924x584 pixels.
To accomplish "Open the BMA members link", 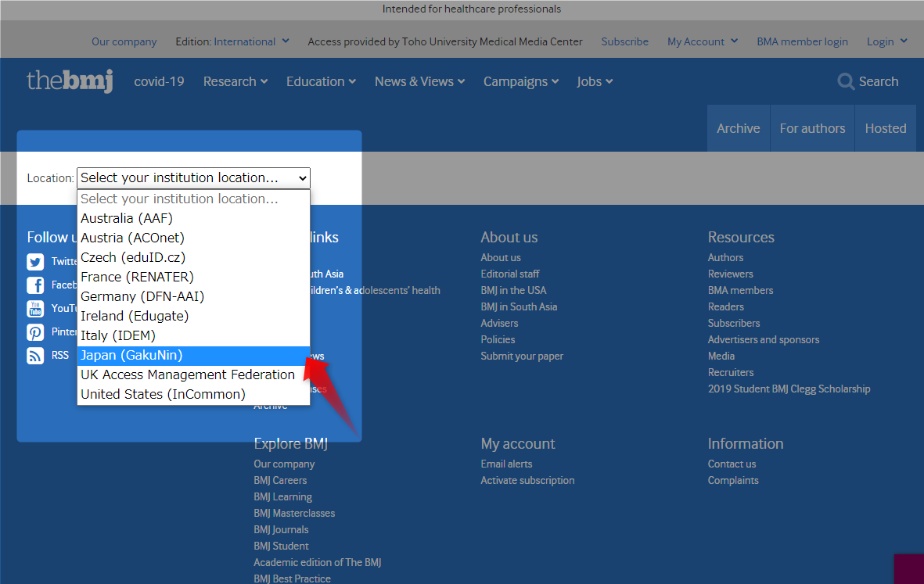I will 740,290.
